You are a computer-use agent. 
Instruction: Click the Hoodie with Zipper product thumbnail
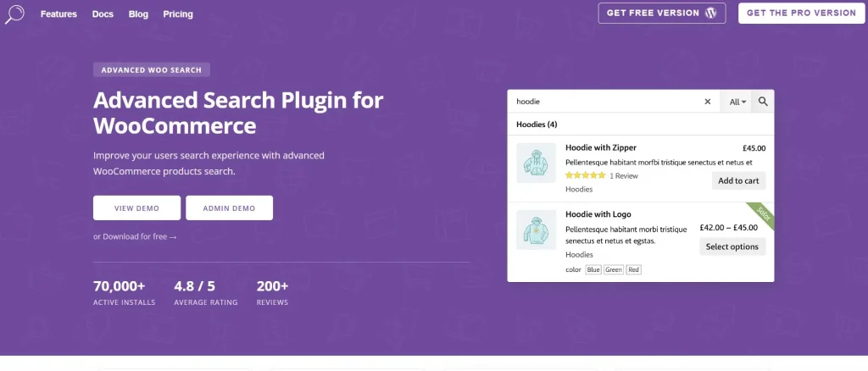point(536,163)
